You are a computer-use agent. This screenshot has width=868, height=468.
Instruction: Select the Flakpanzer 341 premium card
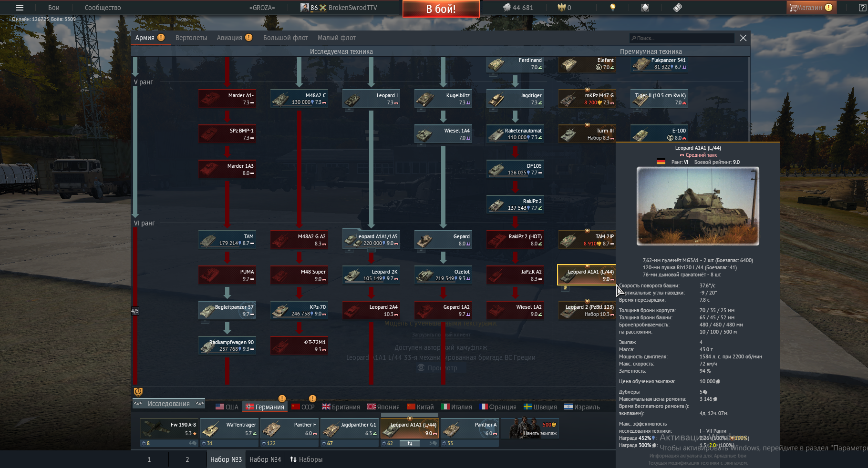click(659, 64)
